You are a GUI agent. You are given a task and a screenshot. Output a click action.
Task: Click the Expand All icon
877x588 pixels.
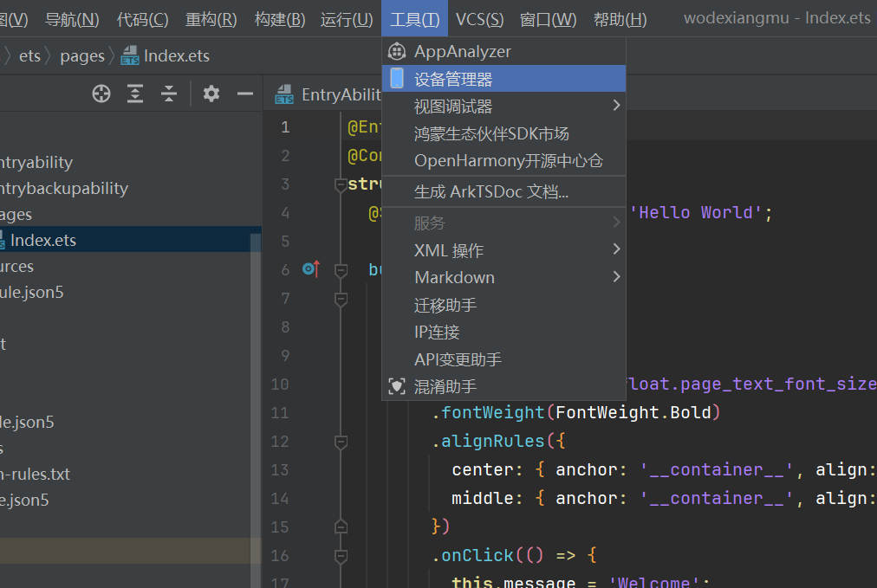(135, 94)
